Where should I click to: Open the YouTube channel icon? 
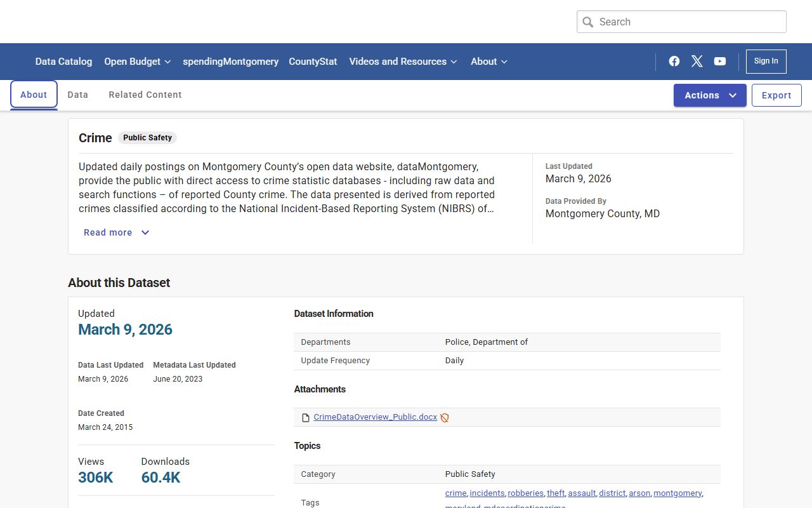720,62
